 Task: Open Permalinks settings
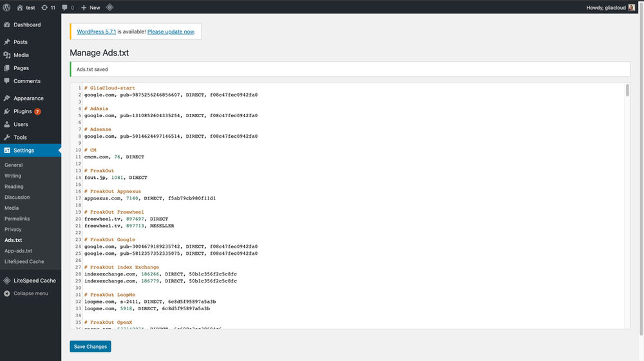17,219
